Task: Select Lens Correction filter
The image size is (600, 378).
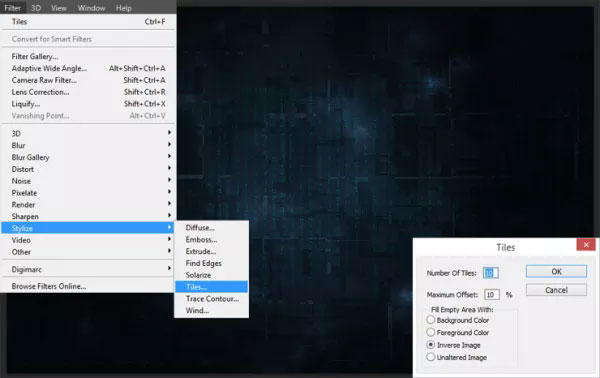Action: pos(88,92)
